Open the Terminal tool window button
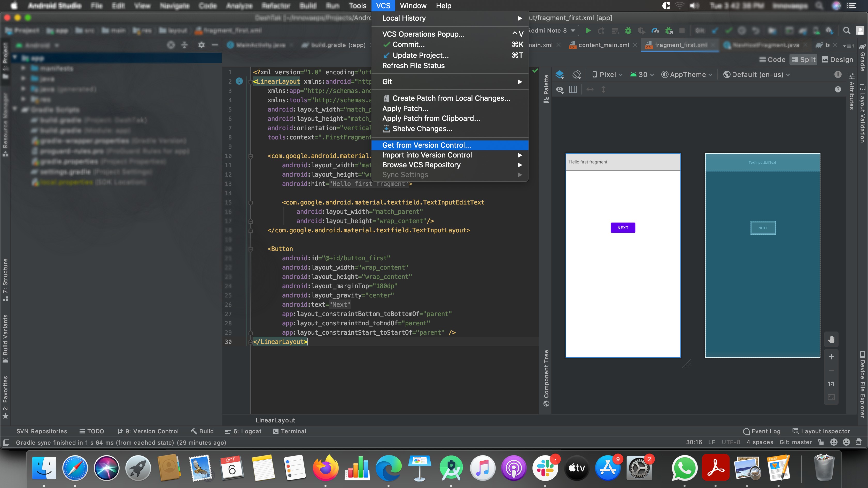 pos(289,431)
